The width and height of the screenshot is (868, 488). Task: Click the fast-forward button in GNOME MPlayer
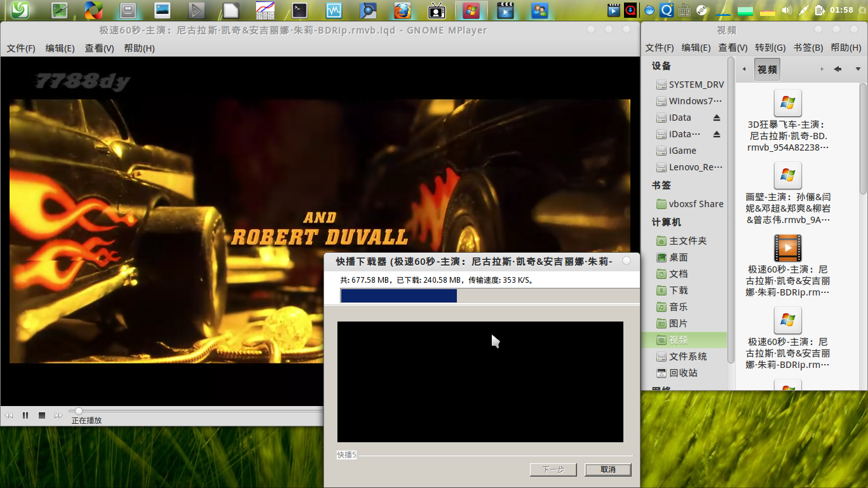[58, 416]
